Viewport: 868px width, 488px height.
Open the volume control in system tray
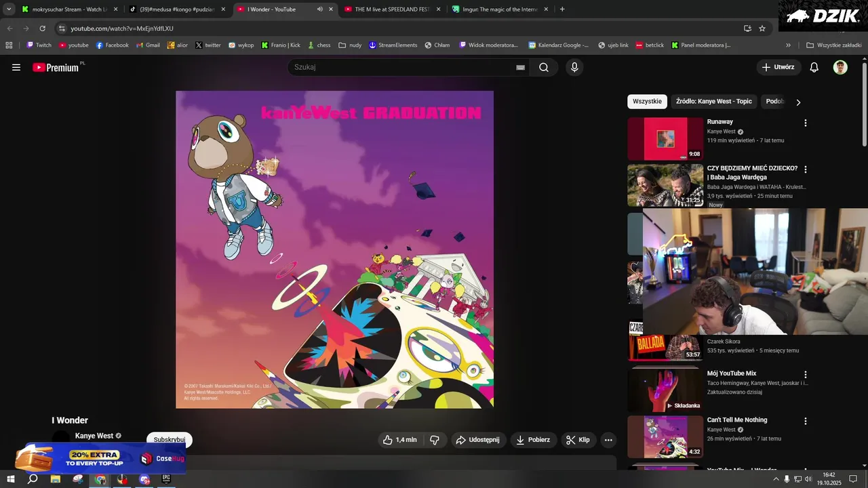coord(808,479)
